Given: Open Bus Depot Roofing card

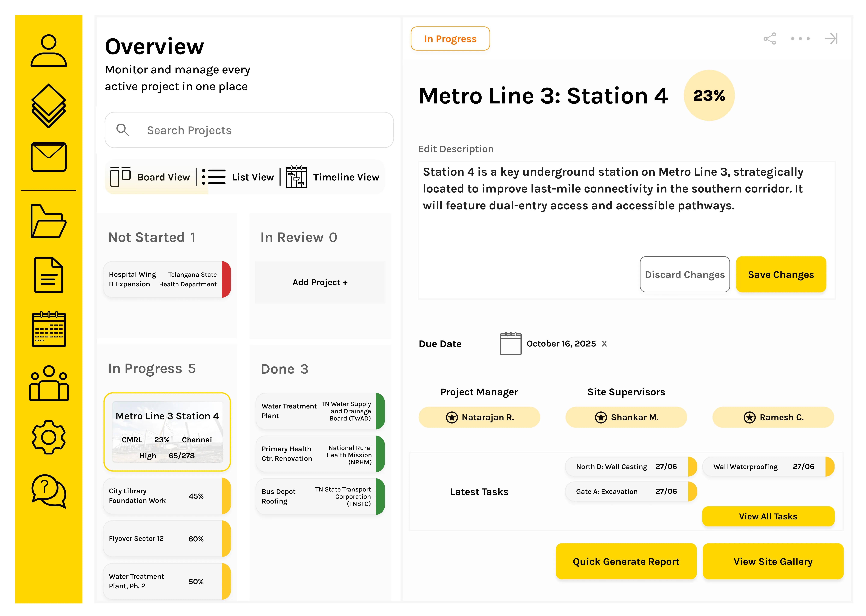Looking at the screenshot, I should (320, 497).
